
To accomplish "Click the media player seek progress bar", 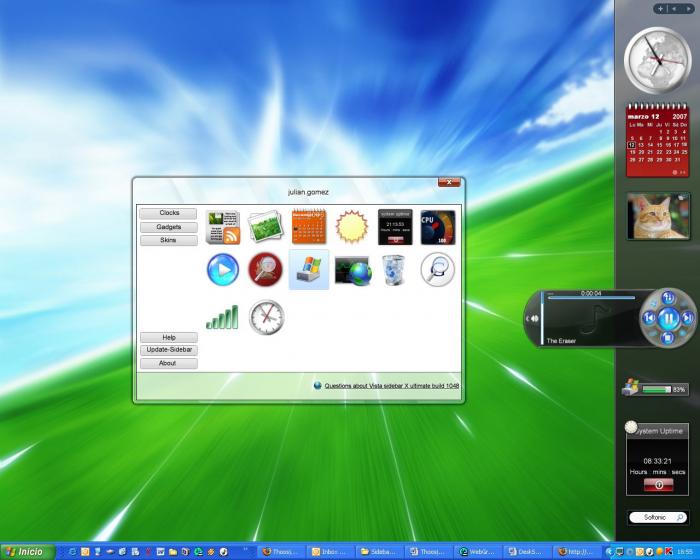I will (x=592, y=298).
